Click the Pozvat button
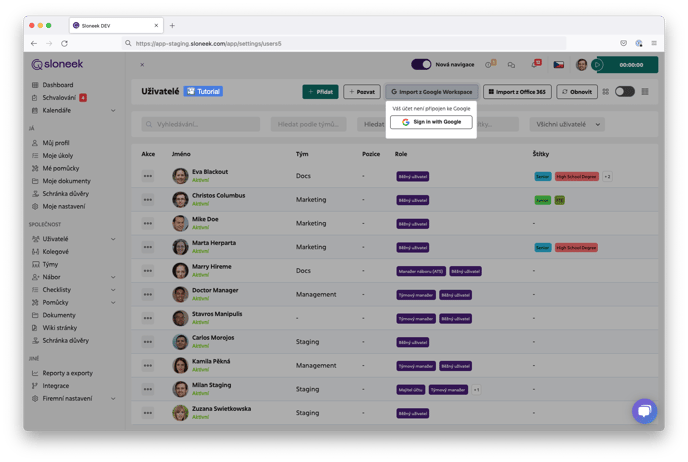Viewport: 688px width, 462px height. tap(362, 92)
